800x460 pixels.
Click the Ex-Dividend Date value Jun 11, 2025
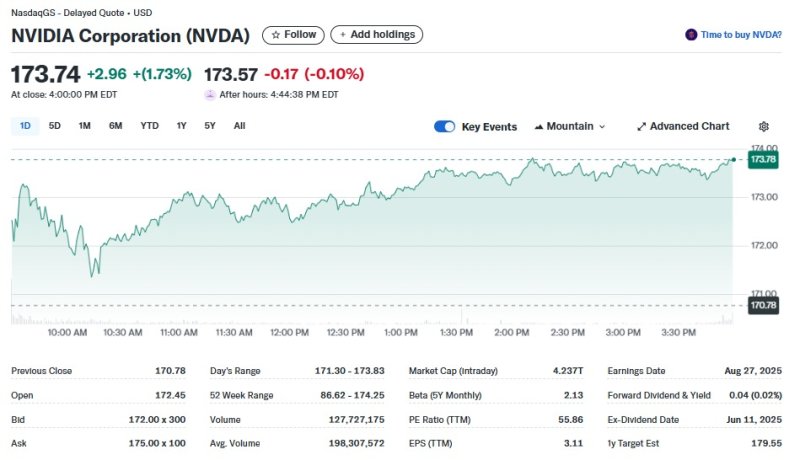[x=754, y=420]
